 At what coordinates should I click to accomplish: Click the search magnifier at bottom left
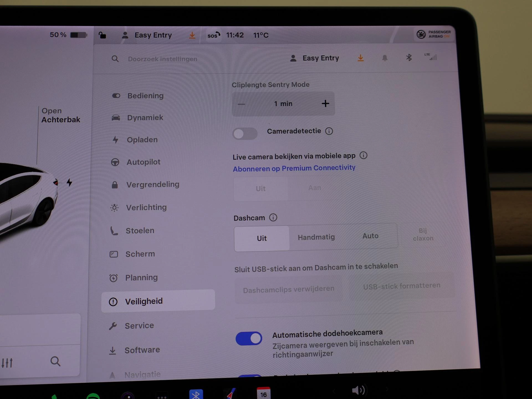(x=55, y=361)
